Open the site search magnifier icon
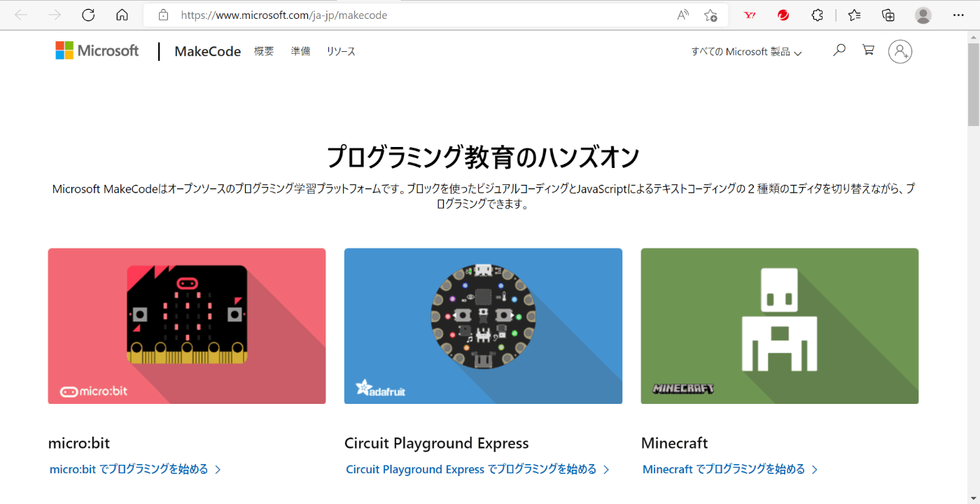Screen dimensions: 980x504 click(x=839, y=50)
